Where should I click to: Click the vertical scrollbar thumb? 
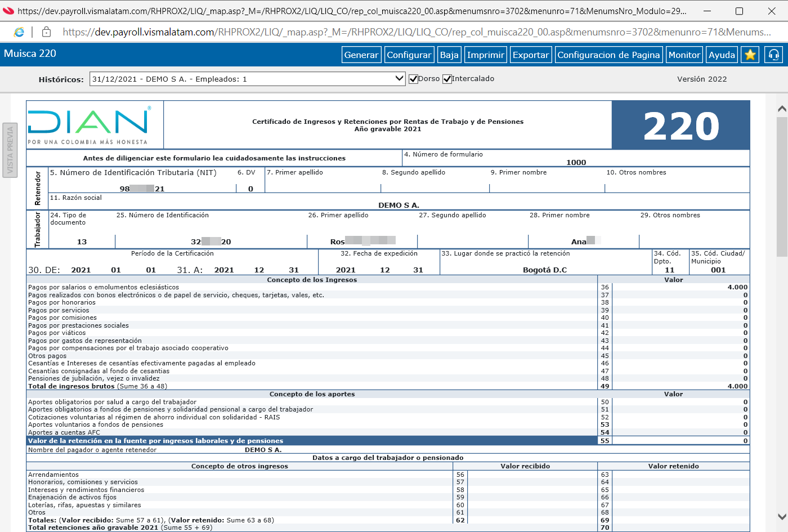(x=782, y=186)
